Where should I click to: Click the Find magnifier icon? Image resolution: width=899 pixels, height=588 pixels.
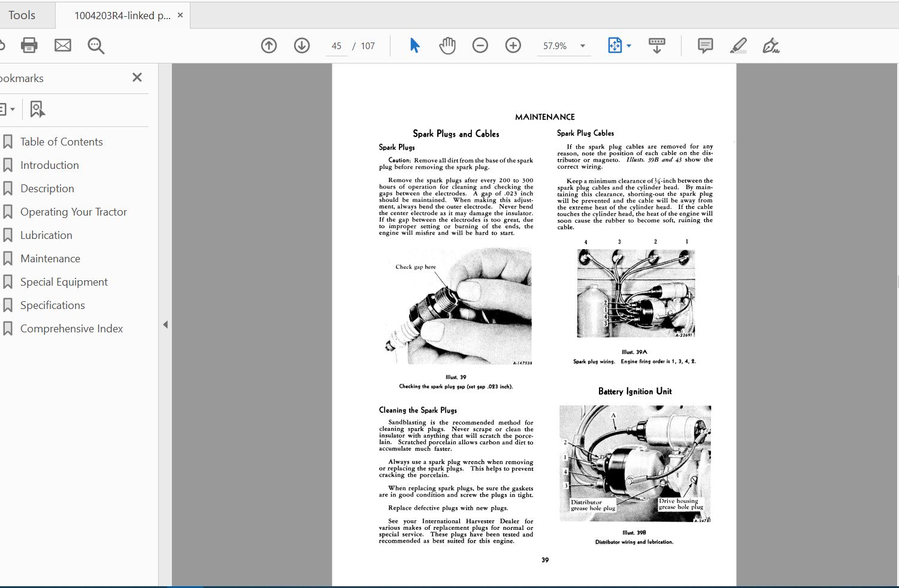96,45
